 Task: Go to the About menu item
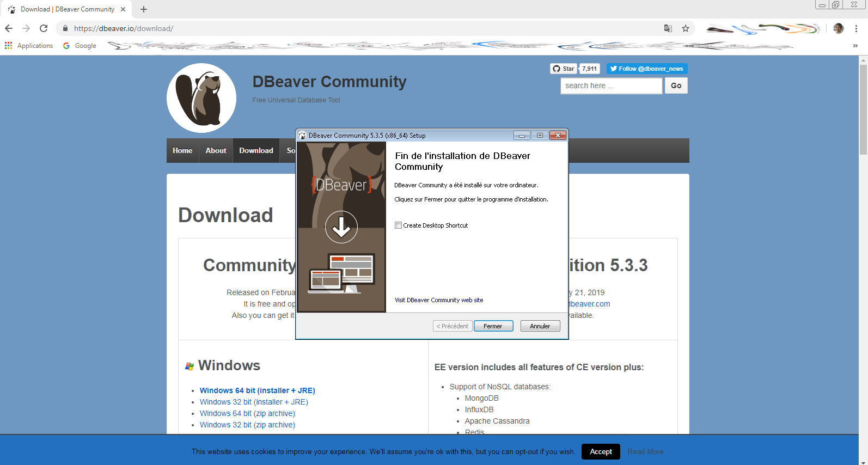click(x=216, y=151)
